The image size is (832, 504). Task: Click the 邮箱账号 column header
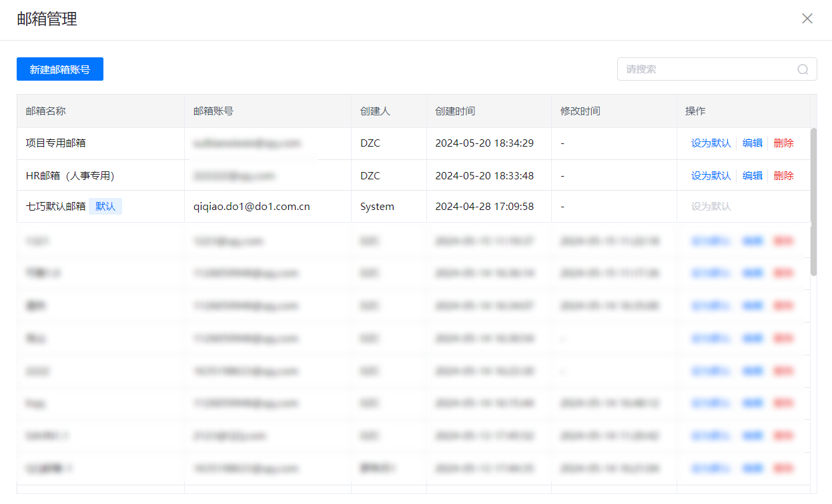(214, 111)
